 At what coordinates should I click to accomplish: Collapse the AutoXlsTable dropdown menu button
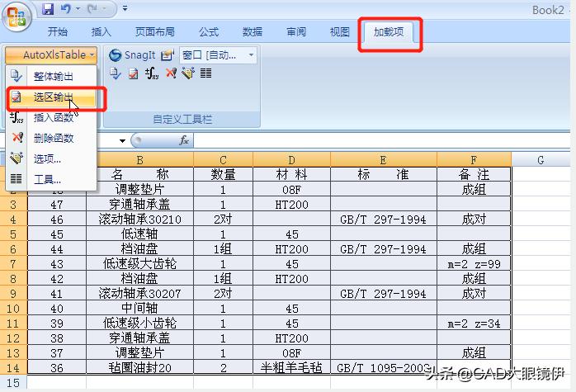pos(51,55)
